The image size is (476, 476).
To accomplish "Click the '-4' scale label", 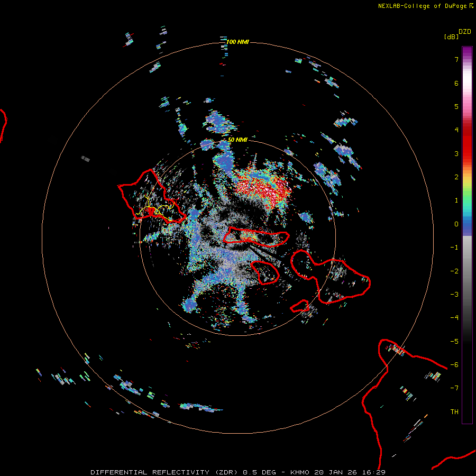I will point(454,318).
